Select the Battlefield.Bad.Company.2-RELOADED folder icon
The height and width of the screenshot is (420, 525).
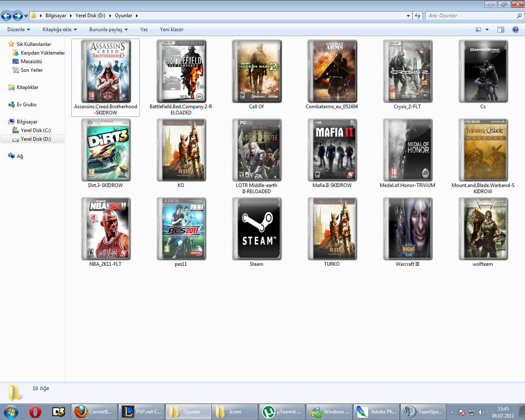click(x=181, y=71)
